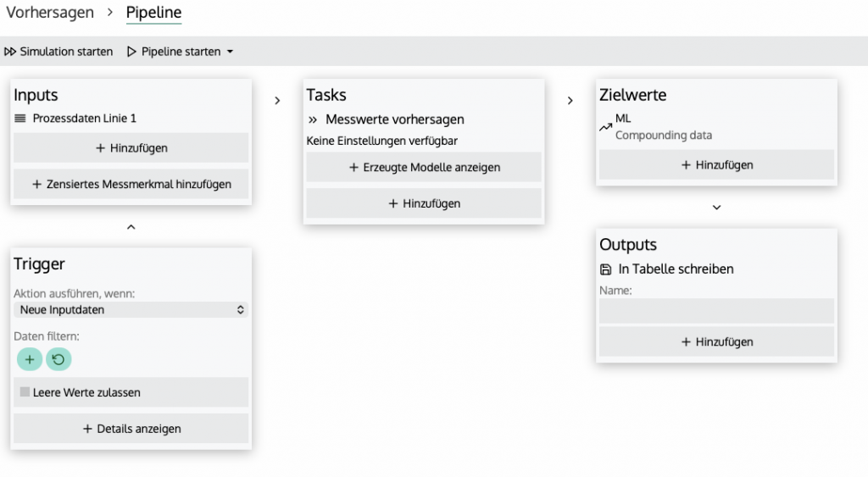The height and width of the screenshot is (477, 868).
Task: Click the green reset filter icon
Action: coord(58,359)
